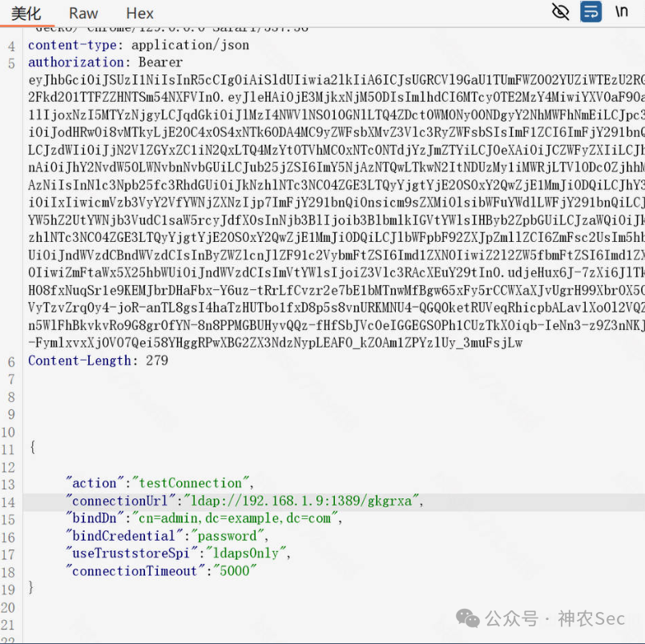Toggle the hide non-printable eye icon
Image resolution: width=645 pixels, height=644 pixels.
click(560, 11)
